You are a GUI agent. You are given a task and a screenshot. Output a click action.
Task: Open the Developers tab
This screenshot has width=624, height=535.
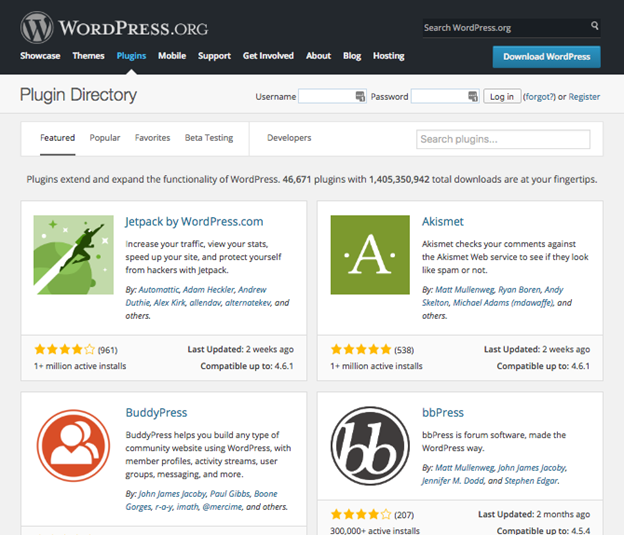coord(289,138)
